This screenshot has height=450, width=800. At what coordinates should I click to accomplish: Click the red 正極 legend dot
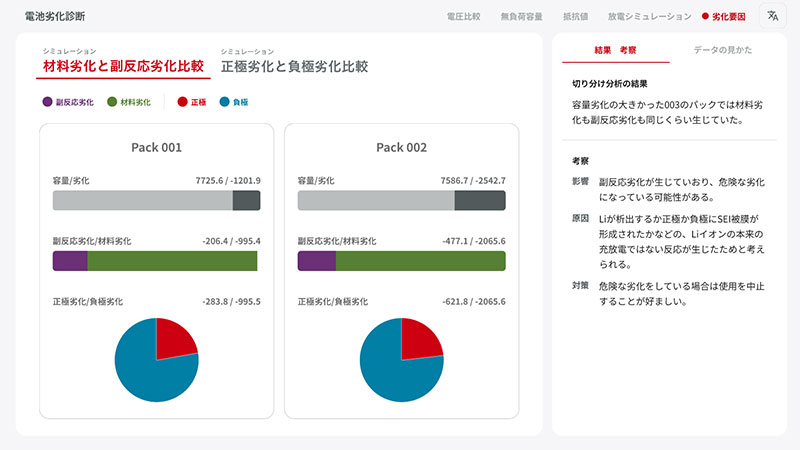tap(182, 102)
